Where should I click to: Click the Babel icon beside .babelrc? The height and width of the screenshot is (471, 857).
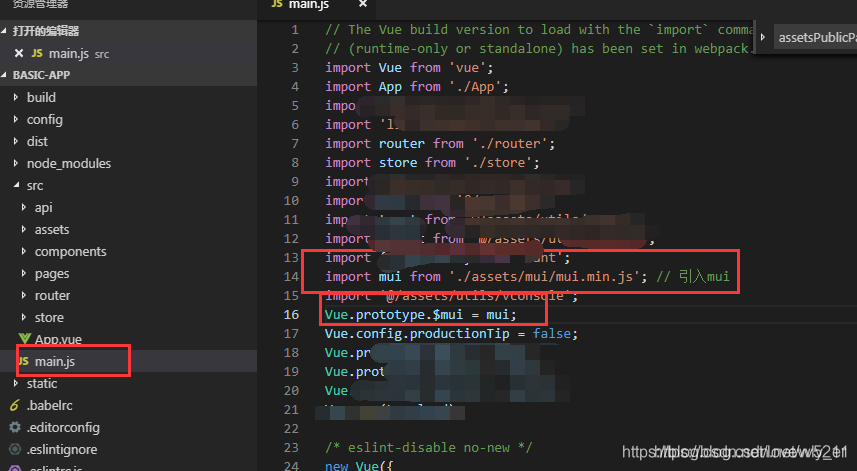(x=15, y=405)
